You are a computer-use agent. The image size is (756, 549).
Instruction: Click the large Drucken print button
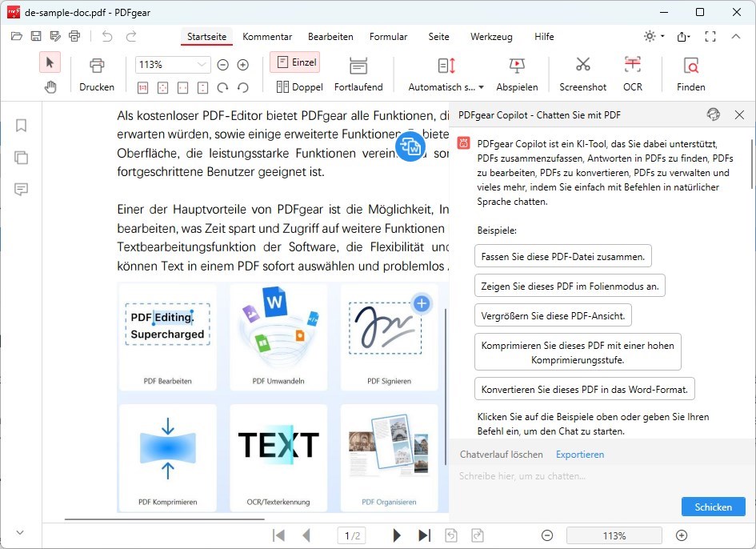coord(97,74)
